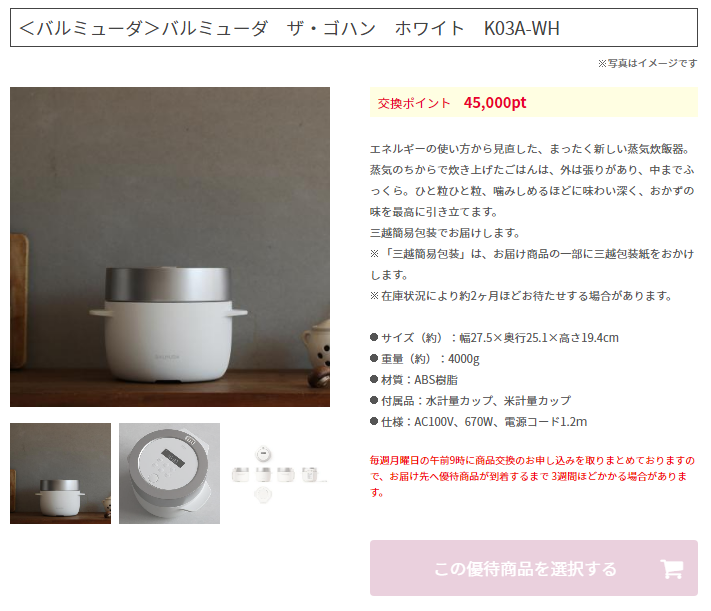Click the ※写真はイメージです note
The image size is (711, 611).
point(647,64)
